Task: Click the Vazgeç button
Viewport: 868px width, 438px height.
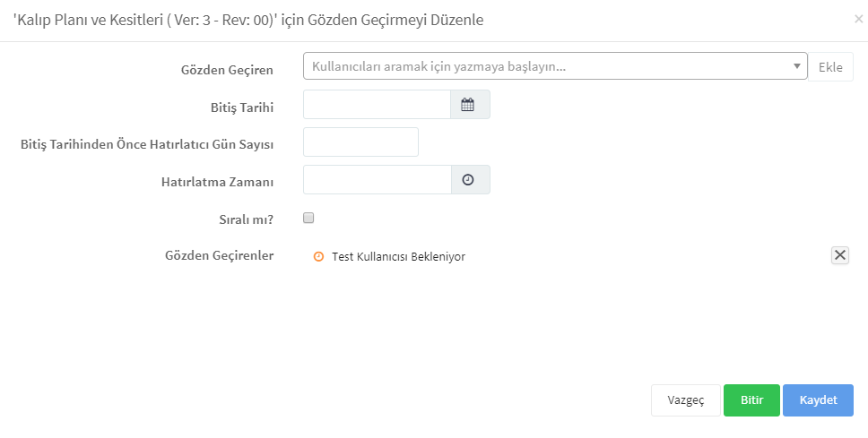Action: [686, 400]
